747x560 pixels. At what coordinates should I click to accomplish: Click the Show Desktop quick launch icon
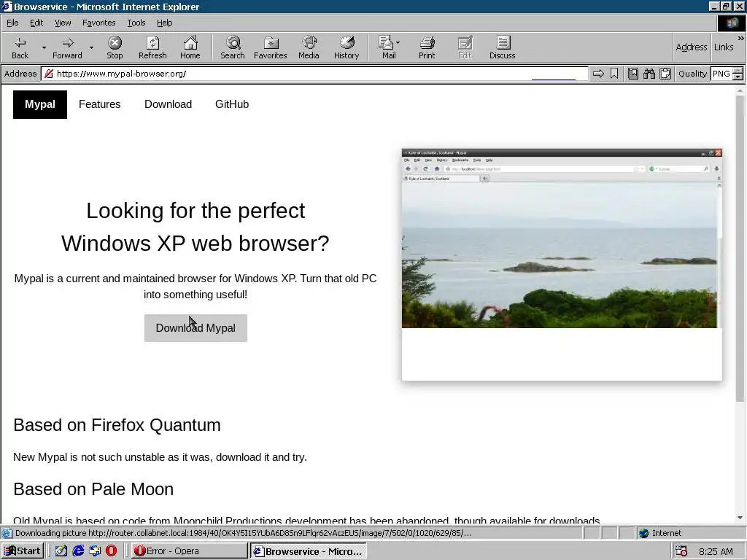pyautogui.click(x=61, y=551)
